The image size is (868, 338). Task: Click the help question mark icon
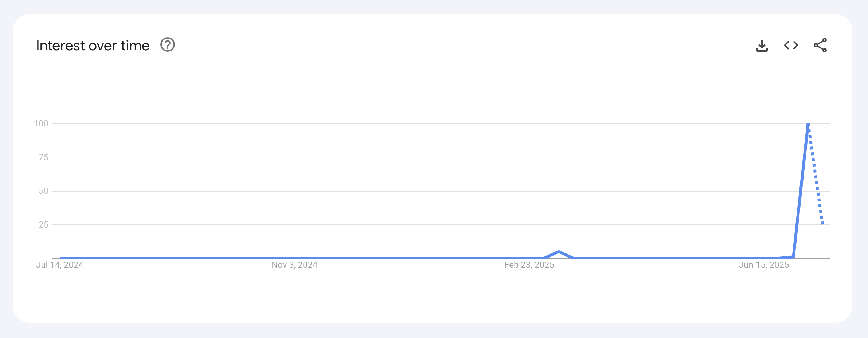(x=168, y=45)
